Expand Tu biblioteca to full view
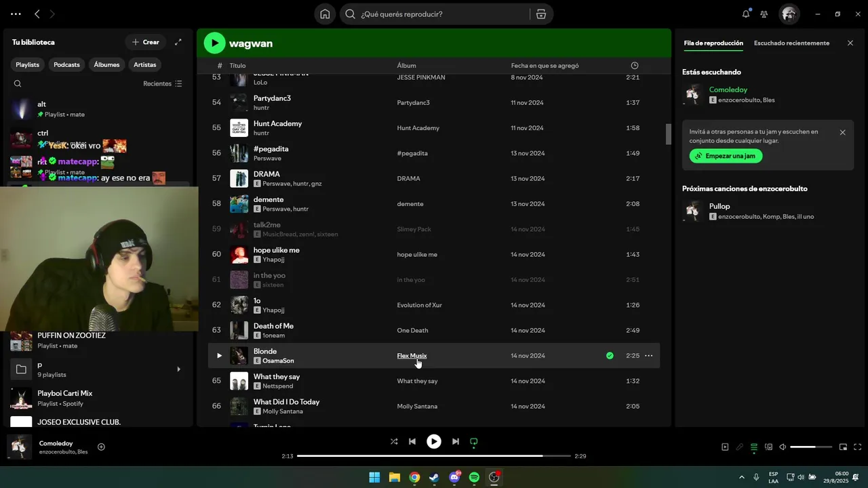 [x=178, y=42]
